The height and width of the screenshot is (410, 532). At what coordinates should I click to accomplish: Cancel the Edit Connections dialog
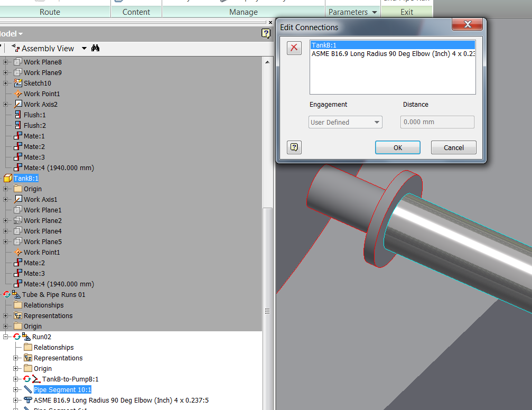click(453, 147)
